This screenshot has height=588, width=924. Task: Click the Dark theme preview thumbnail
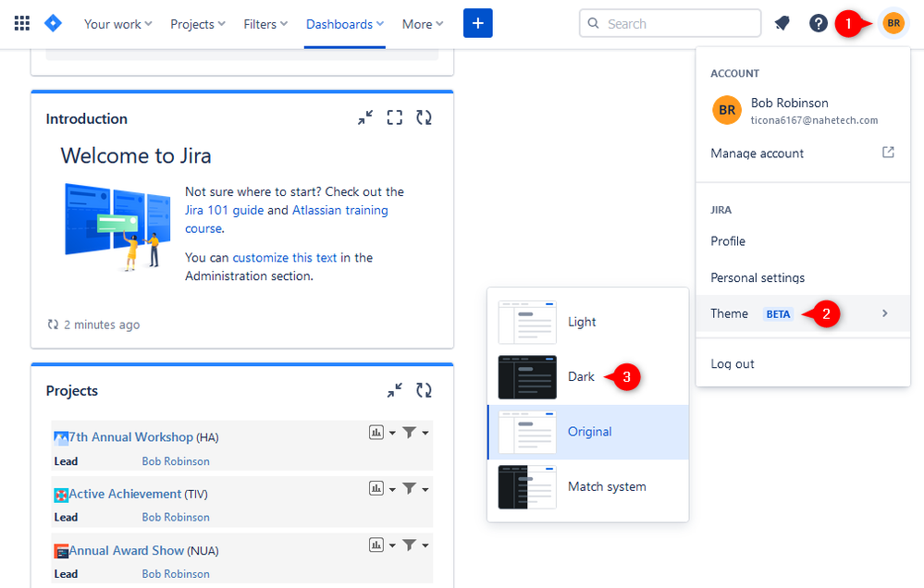click(527, 377)
